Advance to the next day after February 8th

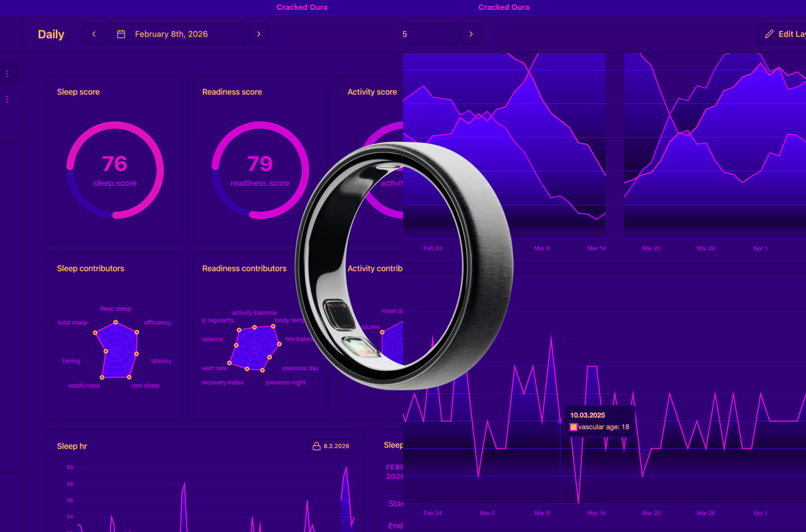[259, 34]
